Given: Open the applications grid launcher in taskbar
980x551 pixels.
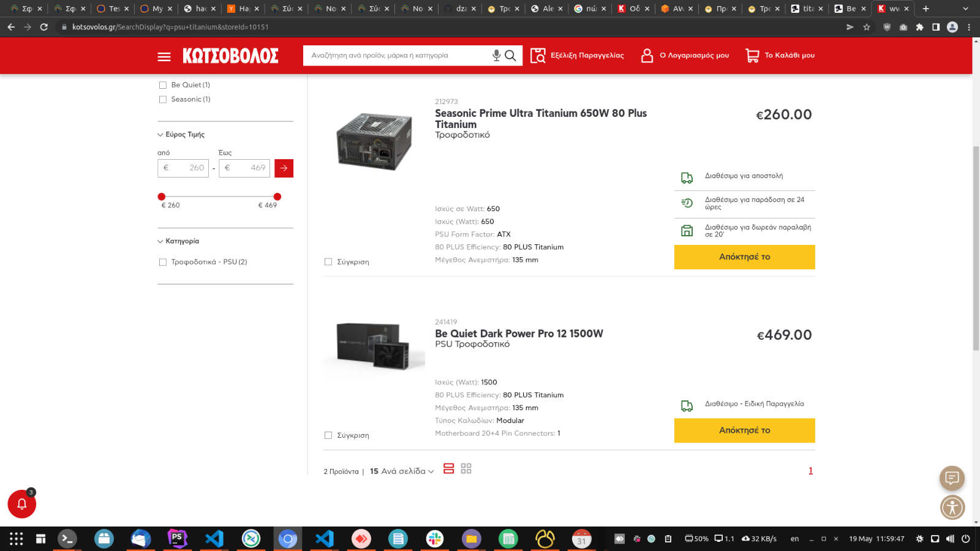Looking at the screenshot, I should click(x=17, y=539).
